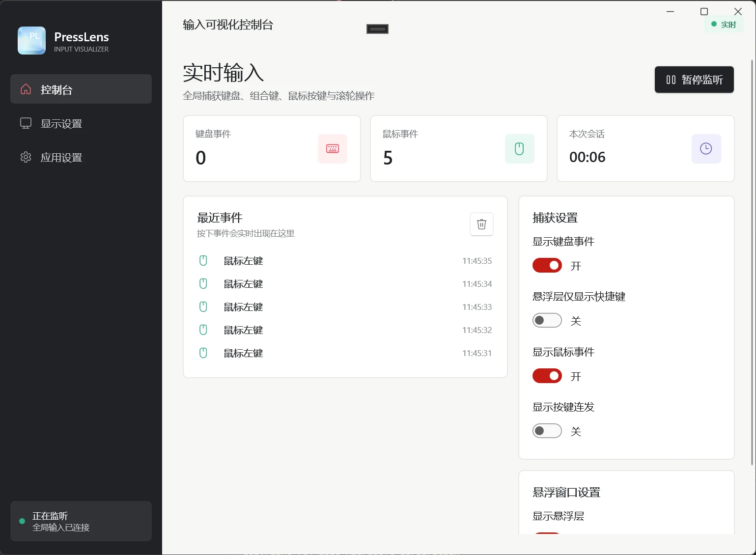Enable the 显示按键连发 switch
This screenshot has width=756, height=555.
547,431
